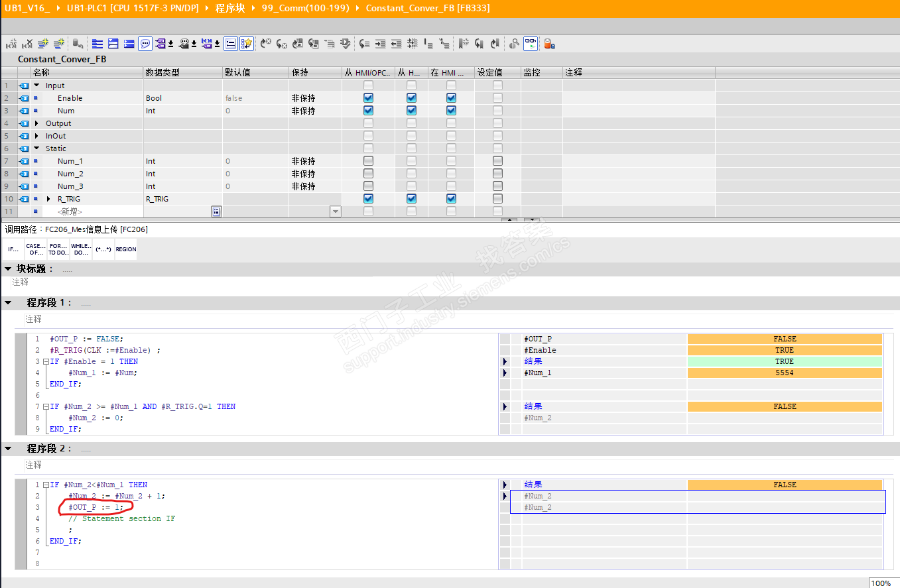This screenshot has height=588, width=900.
Task: Open the Constant_Conver_FB [FB333] breadcrumb
Action: tap(428, 8)
